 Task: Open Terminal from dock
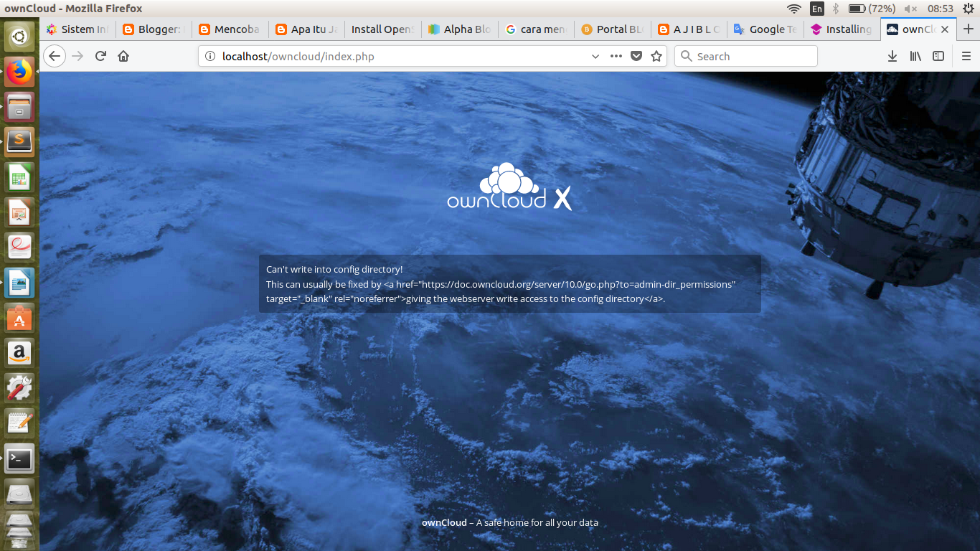pyautogui.click(x=19, y=458)
